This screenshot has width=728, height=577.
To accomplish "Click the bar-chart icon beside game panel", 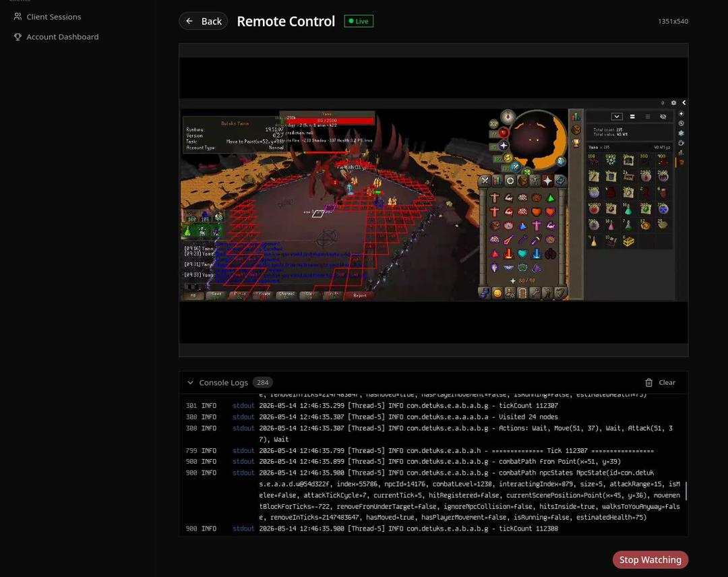I will [576, 117].
